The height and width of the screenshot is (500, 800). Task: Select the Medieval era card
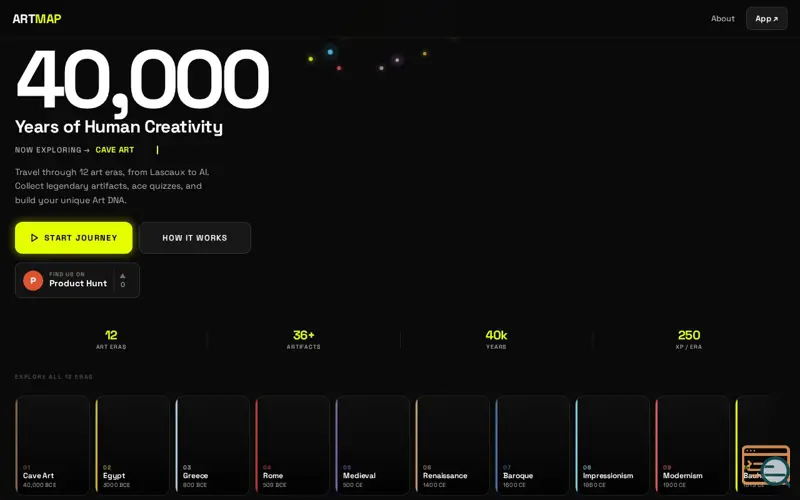pos(373,445)
